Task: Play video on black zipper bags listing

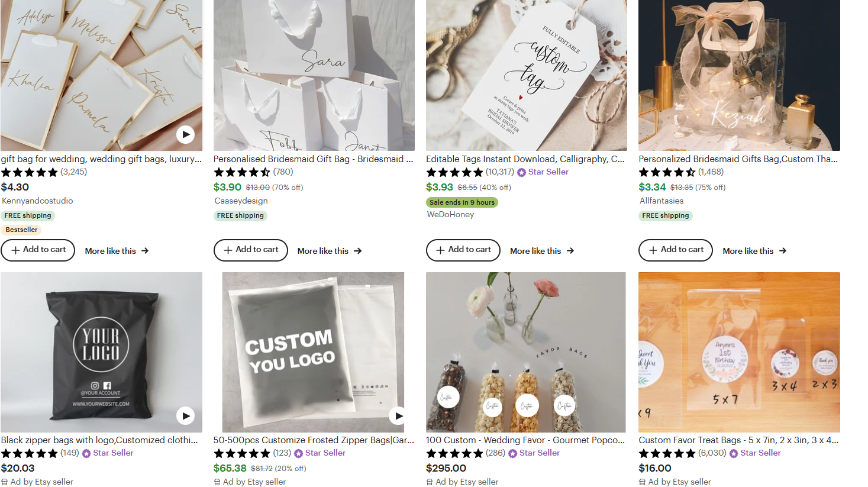Action: [x=185, y=416]
